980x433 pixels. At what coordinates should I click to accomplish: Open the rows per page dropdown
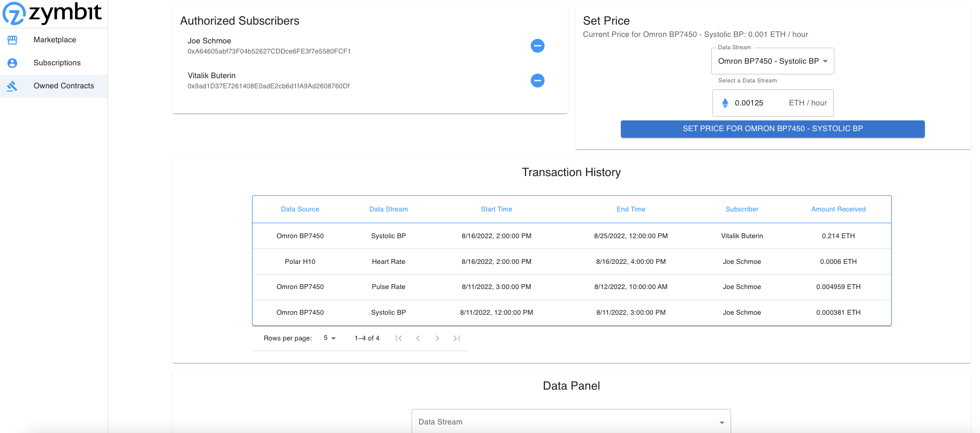click(330, 338)
